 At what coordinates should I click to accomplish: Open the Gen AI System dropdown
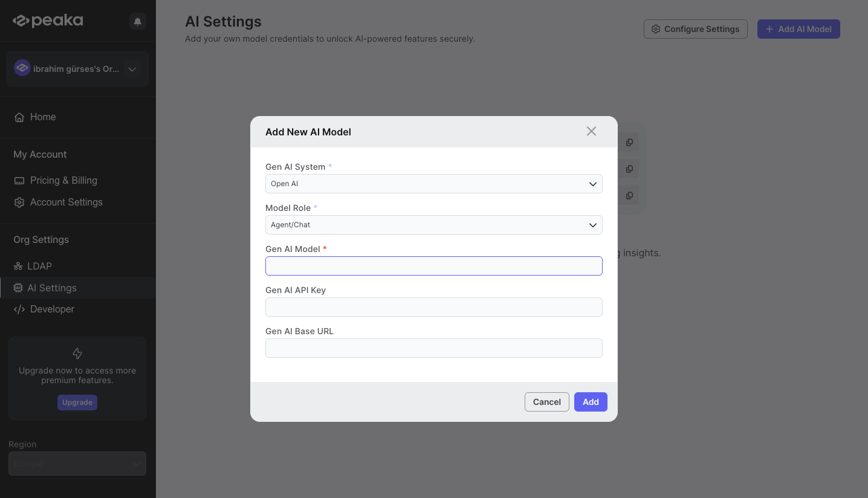[x=434, y=184]
